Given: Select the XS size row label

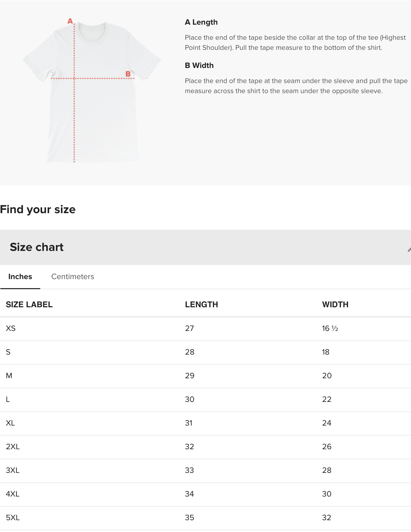Looking at the screenshot, I should point(11,328).
